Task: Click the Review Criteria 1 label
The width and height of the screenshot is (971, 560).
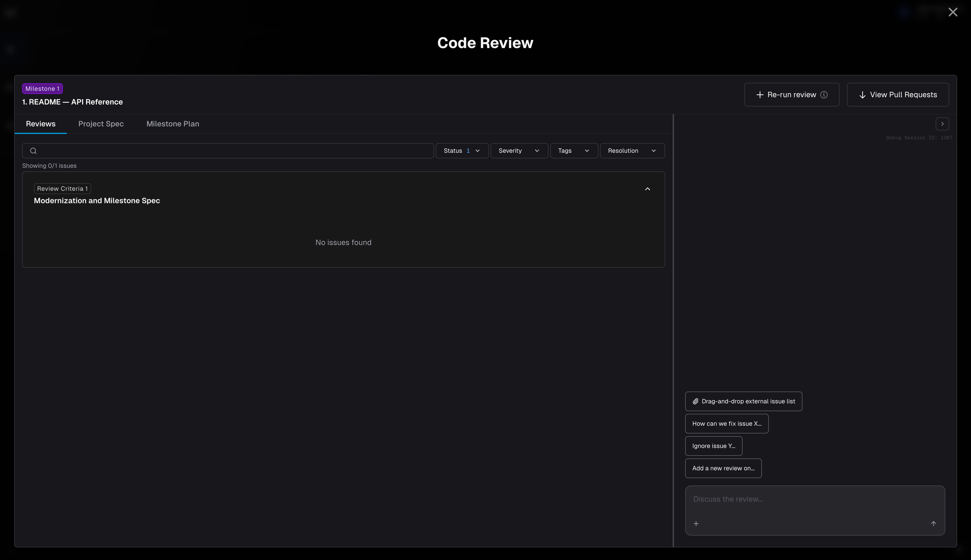Action: 62,189
